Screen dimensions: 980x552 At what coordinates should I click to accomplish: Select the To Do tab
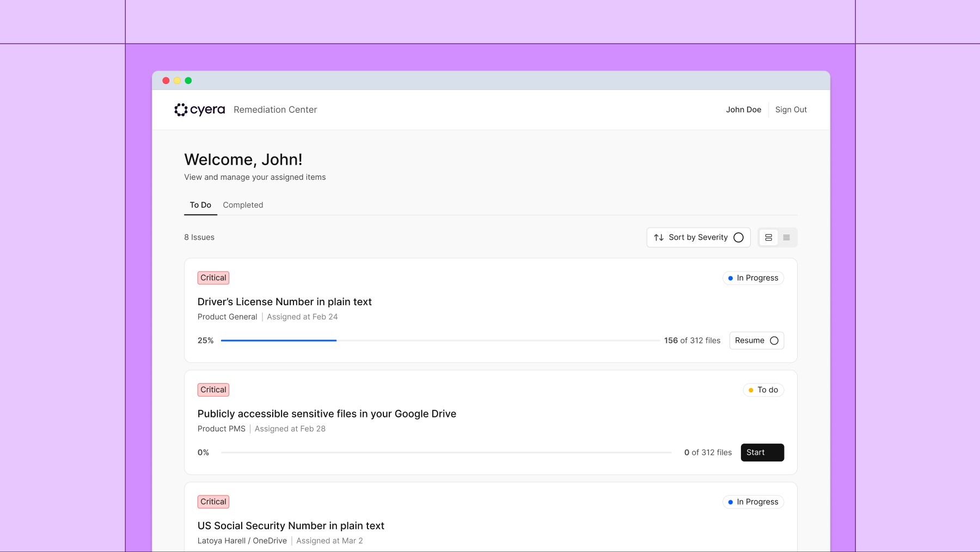tap(200, 205)
